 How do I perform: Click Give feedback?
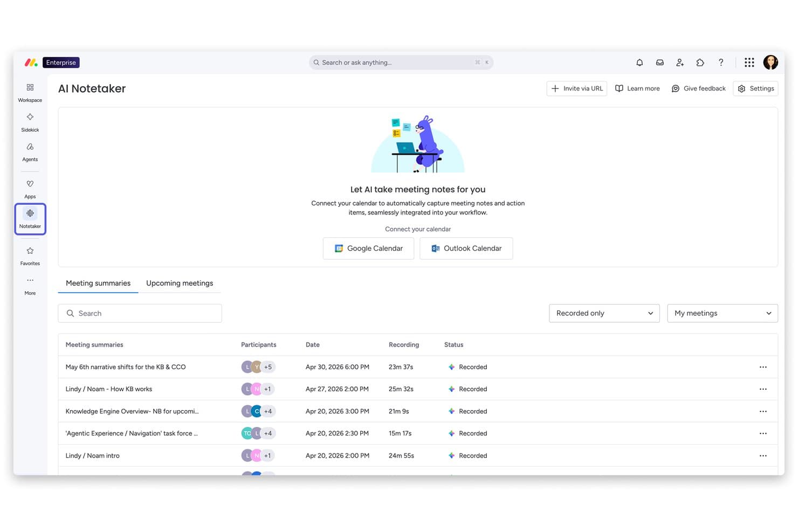click(x=698, y=88)
